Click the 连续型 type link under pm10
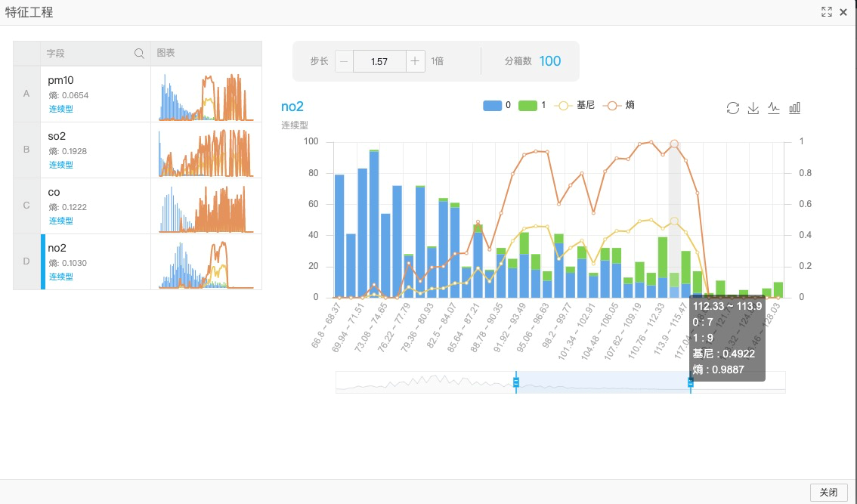The image size is (857, 504). pyautogui.click(x=60, y=109)
